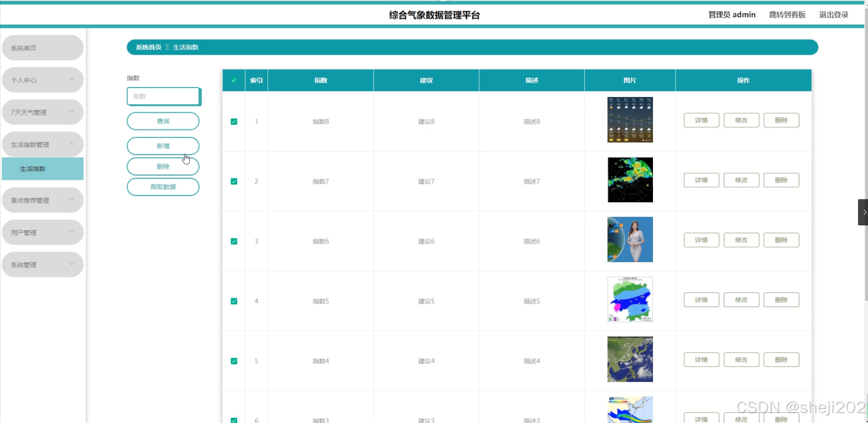The image size is (868, 423).
Task: Click 删除 for row 指数4
Action: pos(781,360)
